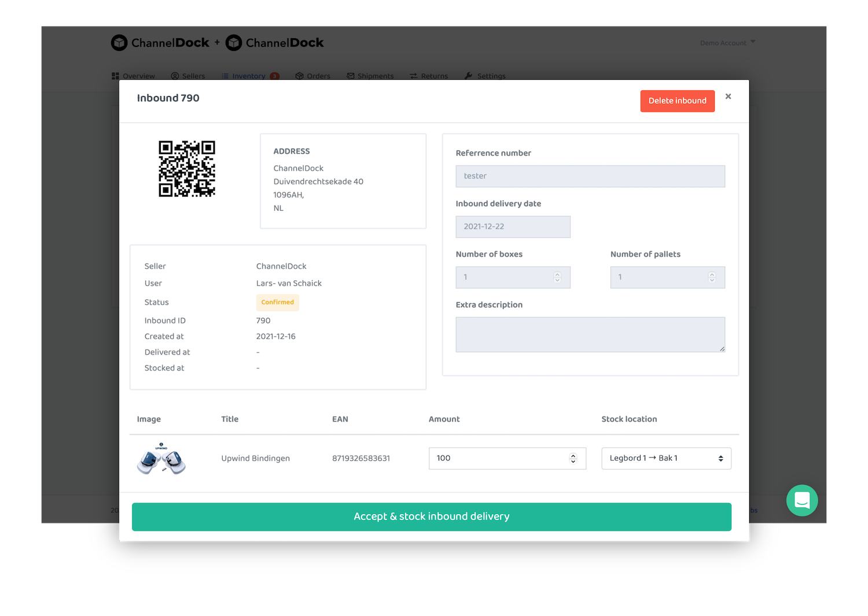
Task: Click the Upwind Bindingen product image
Action: 161,459
